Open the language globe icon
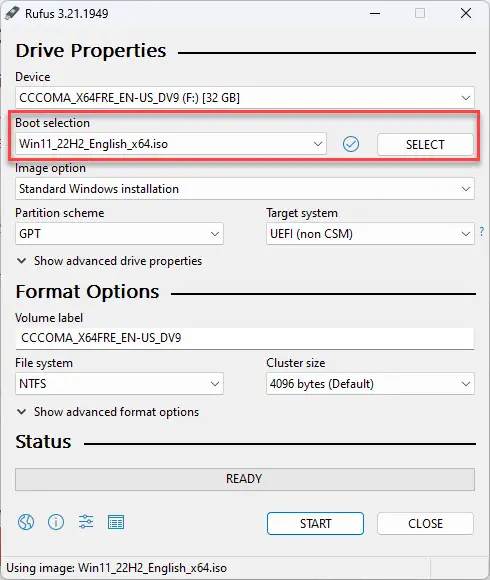 [x=26, y=522]
